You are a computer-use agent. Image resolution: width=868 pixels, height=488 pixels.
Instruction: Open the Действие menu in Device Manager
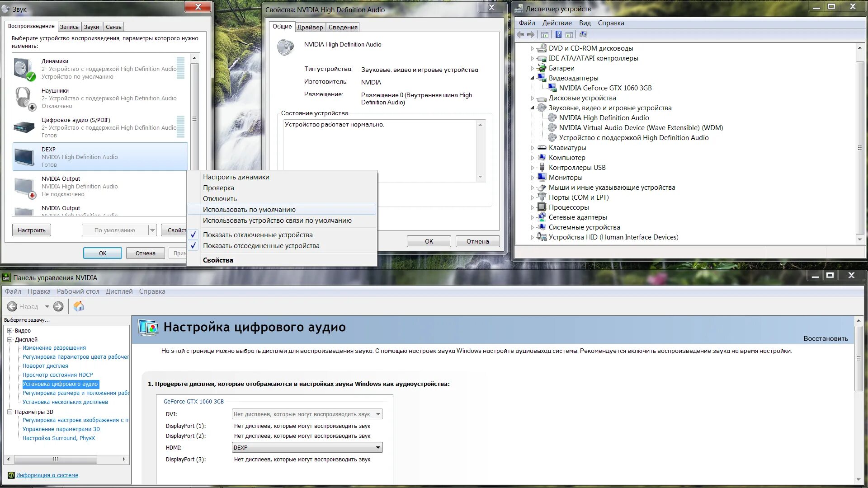(x=557, y=23)
